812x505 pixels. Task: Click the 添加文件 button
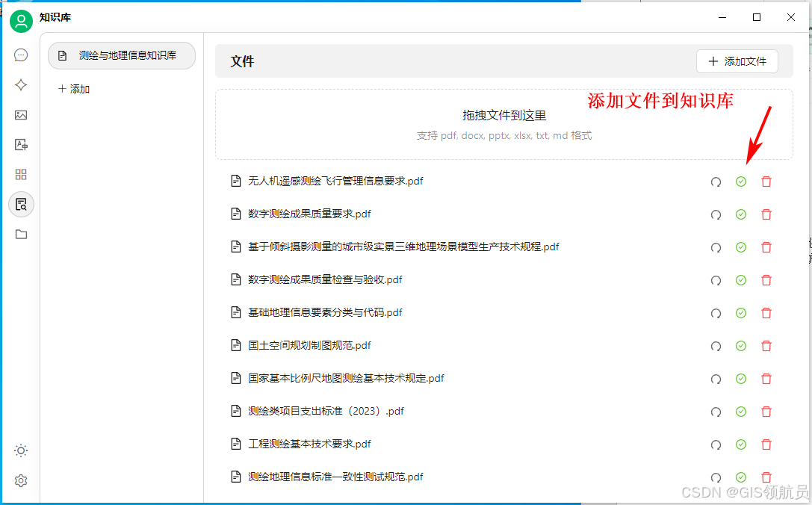point(737,62)
